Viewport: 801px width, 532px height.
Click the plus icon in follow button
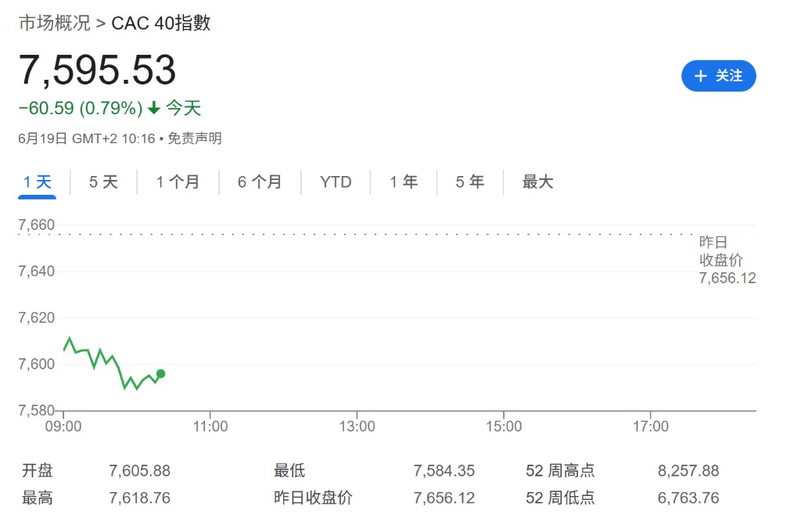coord(700,76)
